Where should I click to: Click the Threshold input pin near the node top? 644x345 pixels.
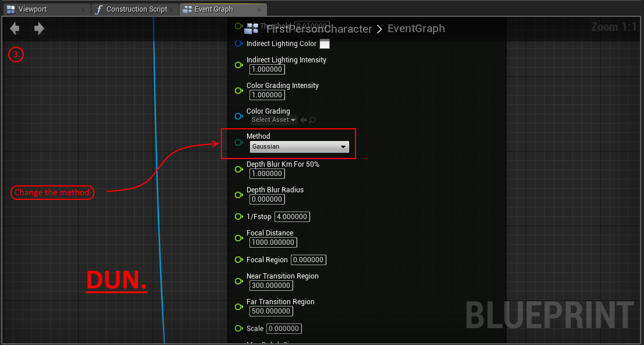[238, 26]
